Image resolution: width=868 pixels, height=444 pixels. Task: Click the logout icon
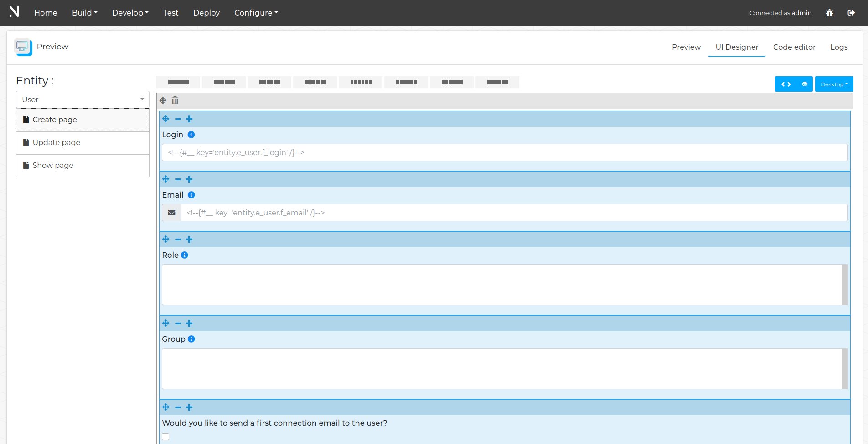pos(851,13)
